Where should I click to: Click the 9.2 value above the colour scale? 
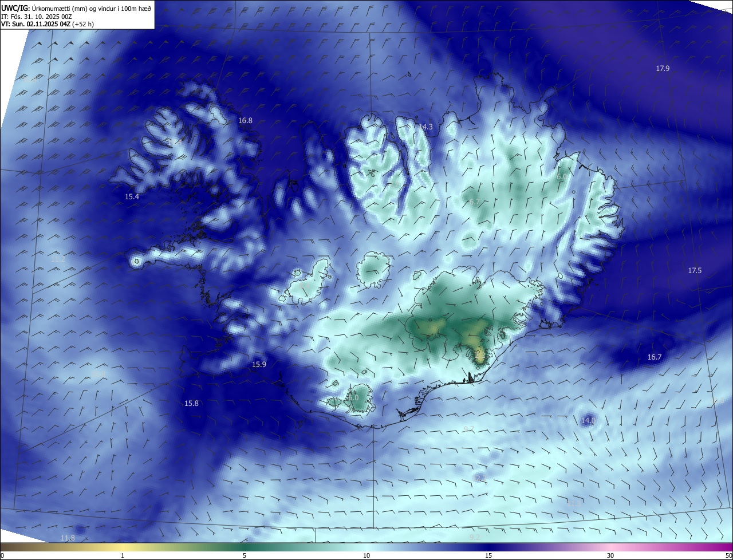click(x=474, y=537)
